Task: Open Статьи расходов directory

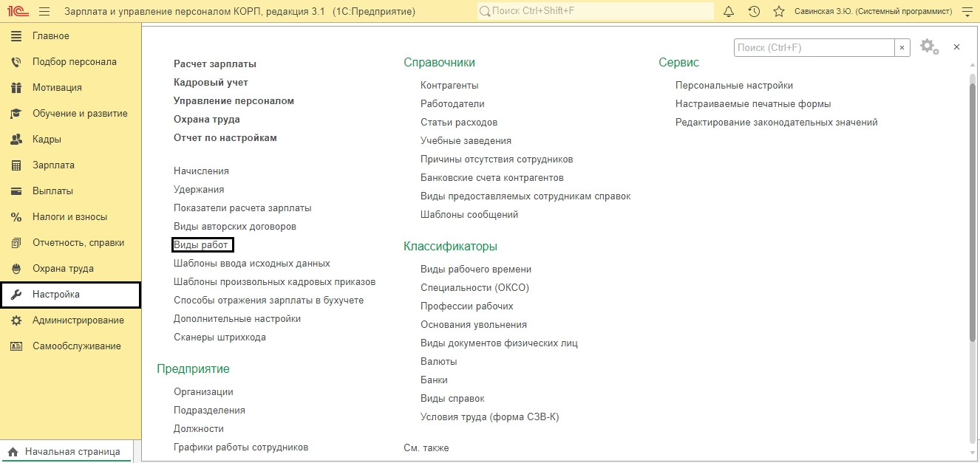Action: (459, 123)
